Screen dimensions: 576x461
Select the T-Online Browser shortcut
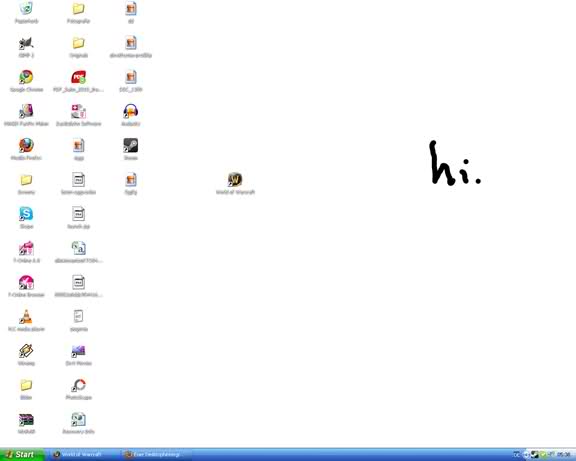(26, 282)
